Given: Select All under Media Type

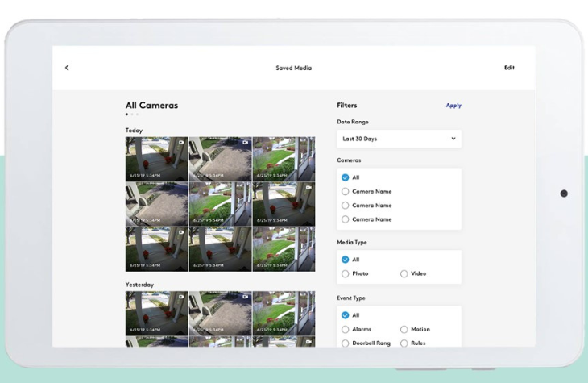Looking at the screenshot, I should (346, 260).
